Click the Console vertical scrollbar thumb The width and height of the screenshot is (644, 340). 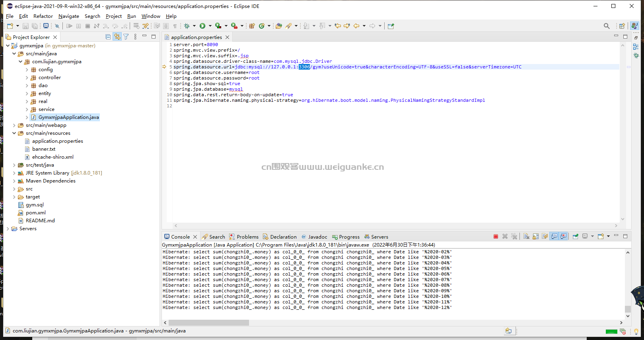pos(628,309)
